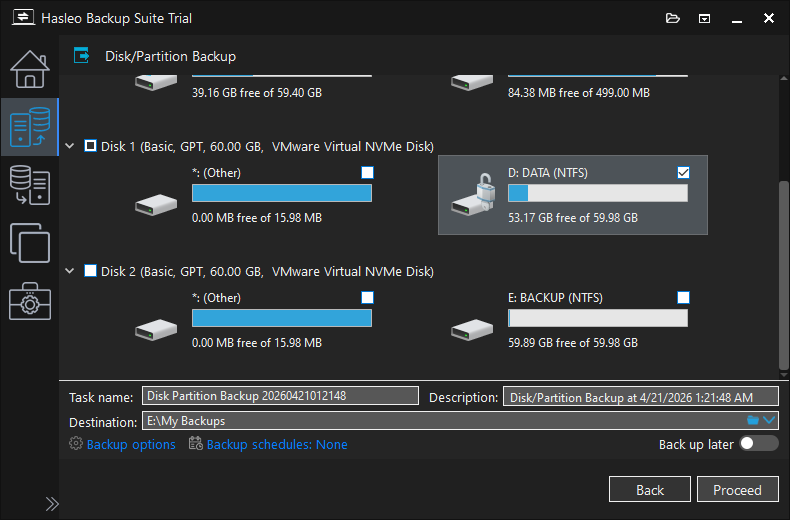The image size is (790, 520).
Task: Click the Disk 1 header label text
Action: click(267, 147)
